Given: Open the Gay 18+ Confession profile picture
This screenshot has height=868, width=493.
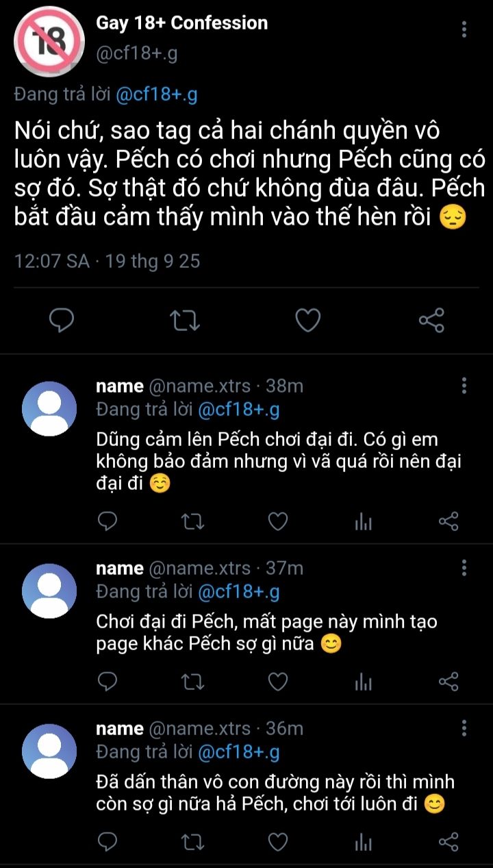Looking at the screenshot, I should pyautogui.click(x=49, y=40).
